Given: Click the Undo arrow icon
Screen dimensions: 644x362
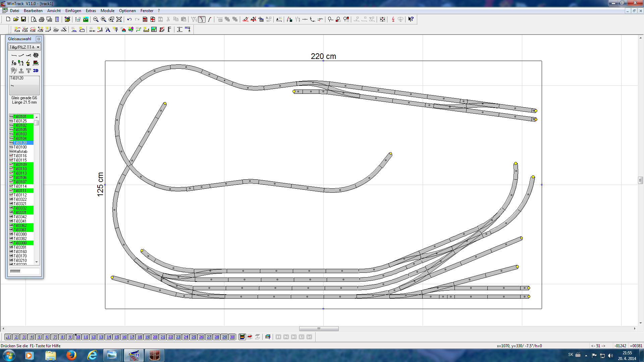Looking at the screenshot, I should (x=129, y=19).
